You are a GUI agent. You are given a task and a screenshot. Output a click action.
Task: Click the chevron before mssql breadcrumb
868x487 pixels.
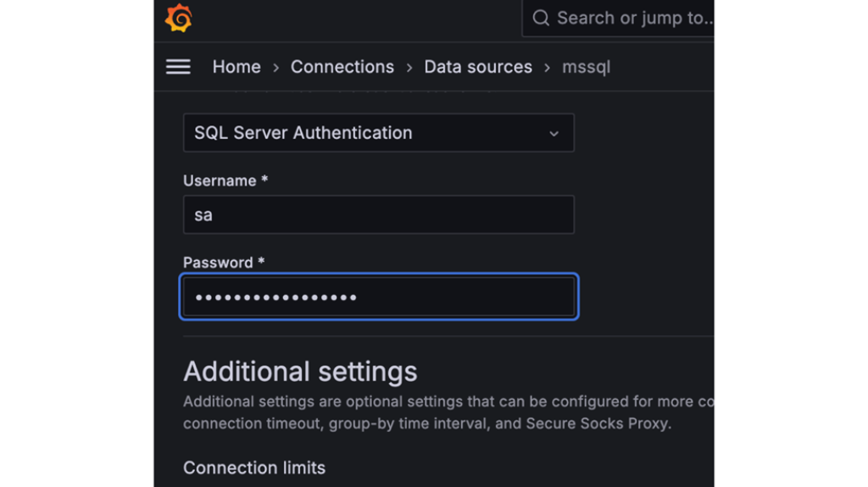[548, 68]
